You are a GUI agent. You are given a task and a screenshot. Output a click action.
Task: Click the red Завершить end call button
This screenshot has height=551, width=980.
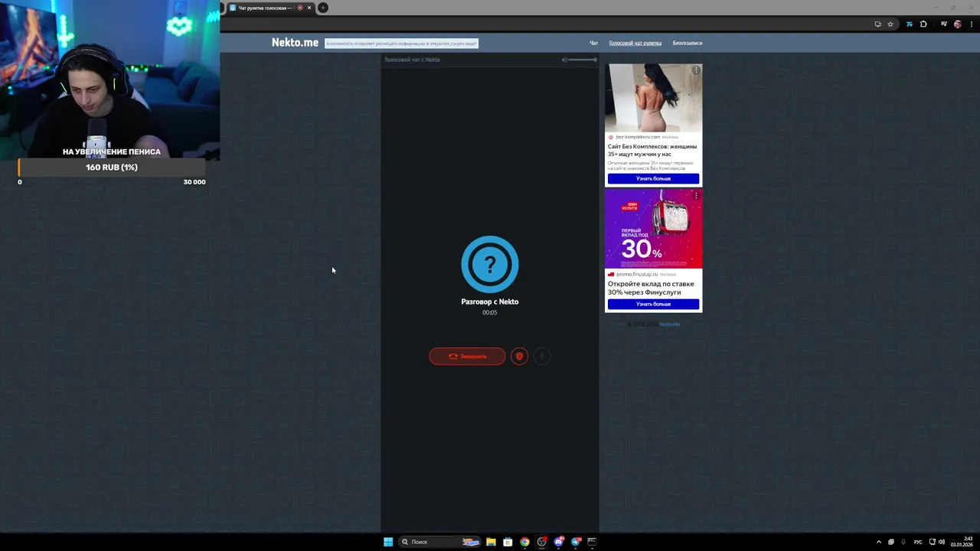pyautogui.click(x=467, y=356)
